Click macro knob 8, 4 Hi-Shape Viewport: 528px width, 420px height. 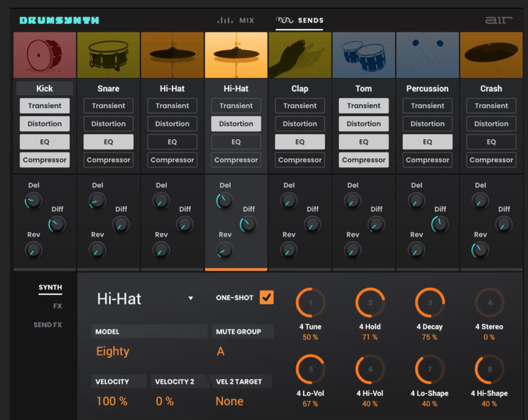point(490,369)
